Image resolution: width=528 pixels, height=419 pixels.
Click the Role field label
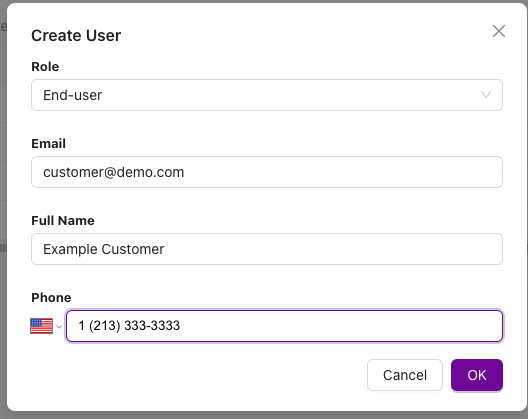point(45,67)
